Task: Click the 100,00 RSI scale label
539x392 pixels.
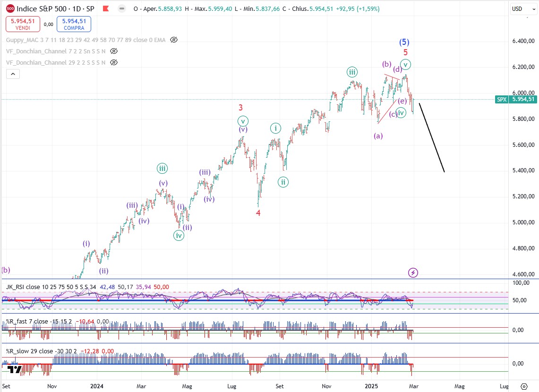Action: tap(521, 283)
